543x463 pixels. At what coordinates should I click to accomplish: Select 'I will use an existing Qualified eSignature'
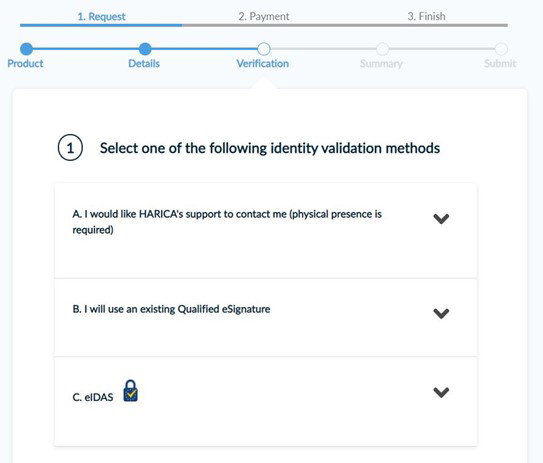click(x=266, y=317)
